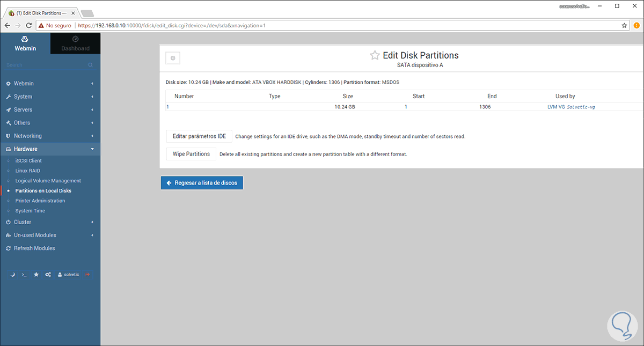The width and height of the screenshot is (644, 346).
Task: Bookmark this page with the address bar star
Action: (624, 25)
